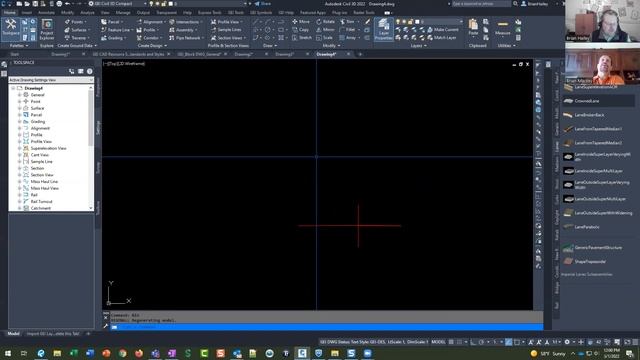
Task: Switch to the Insert ribbon tab
Action: (27, 13)
